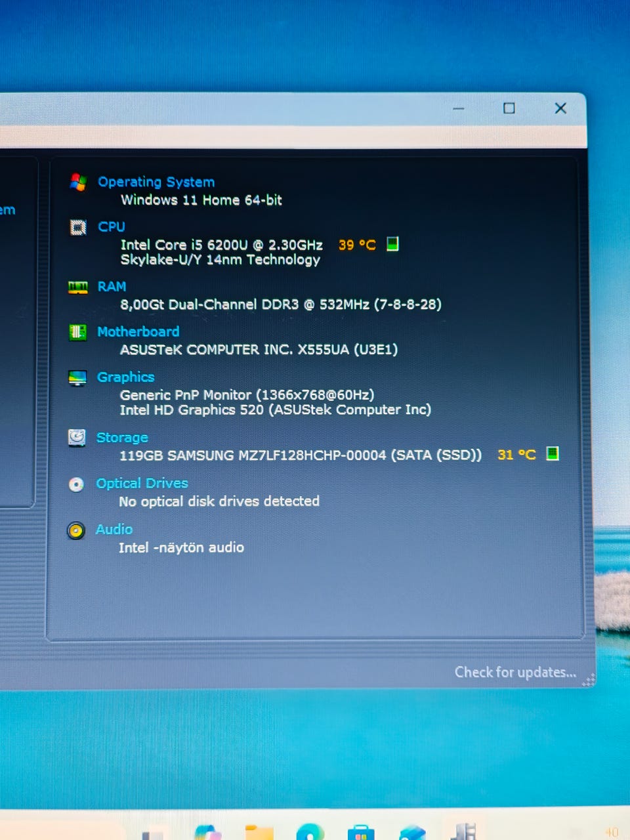Close the Speccy window
The width and height of the screenshot is (630, 840).
(560, 108)
